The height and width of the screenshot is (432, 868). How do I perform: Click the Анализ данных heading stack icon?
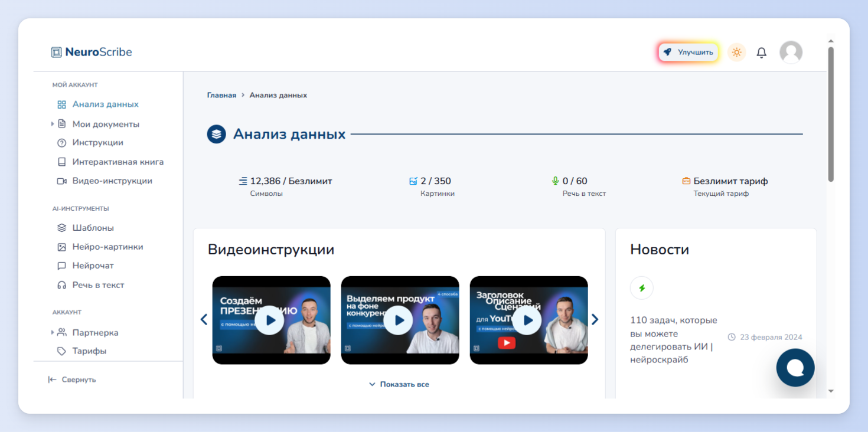pyautogui.click(x=217, y=134)
